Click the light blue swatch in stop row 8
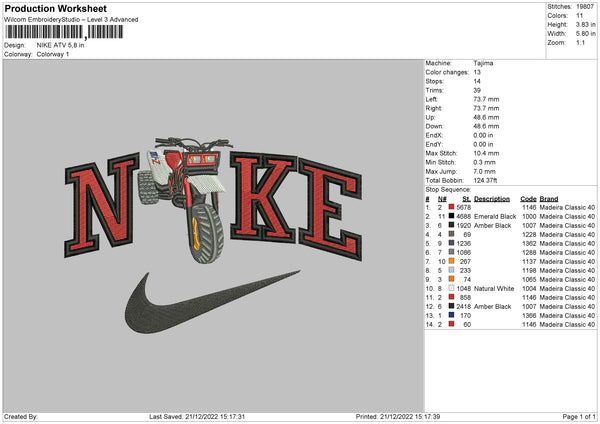 [452, 270]
